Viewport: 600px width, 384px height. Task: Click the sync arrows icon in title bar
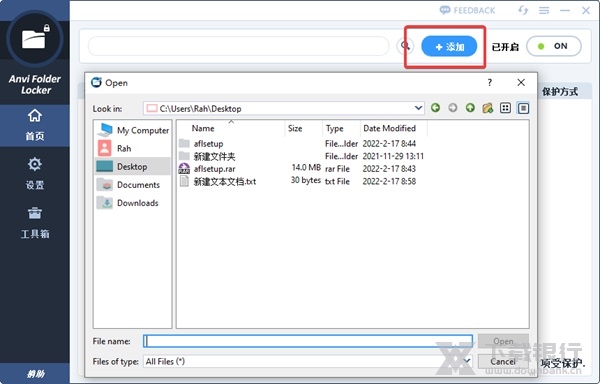[523, 10]
